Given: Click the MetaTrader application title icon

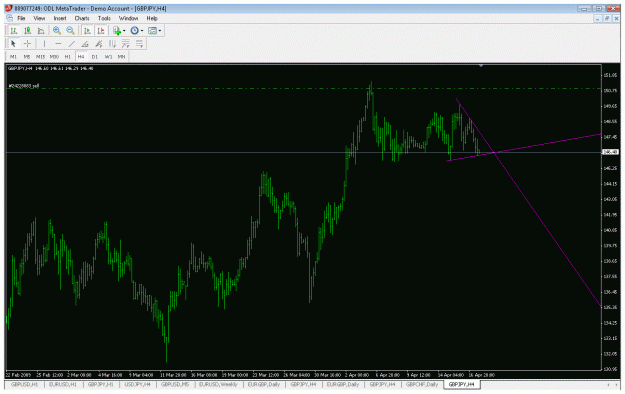Looking at the screenshot, I should point(8,8).
